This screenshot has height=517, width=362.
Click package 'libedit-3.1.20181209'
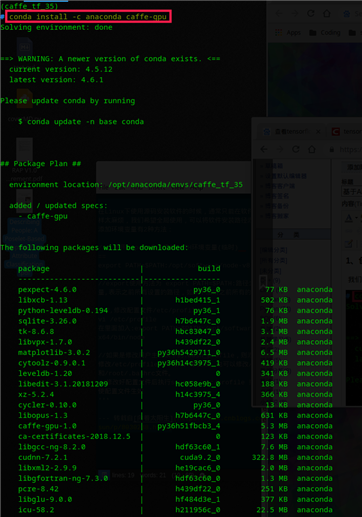(x=63, y=384)
